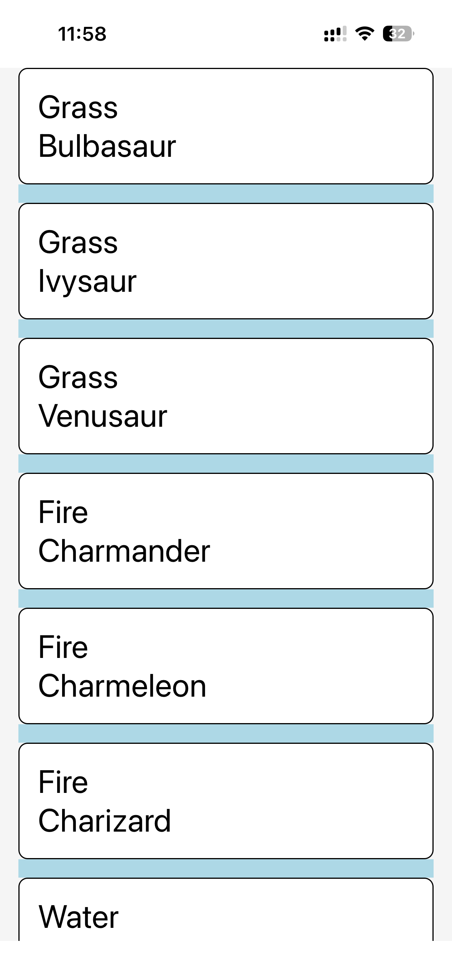Tap the partially visible Water card
The image size is (452, 980).
(226, 913)
